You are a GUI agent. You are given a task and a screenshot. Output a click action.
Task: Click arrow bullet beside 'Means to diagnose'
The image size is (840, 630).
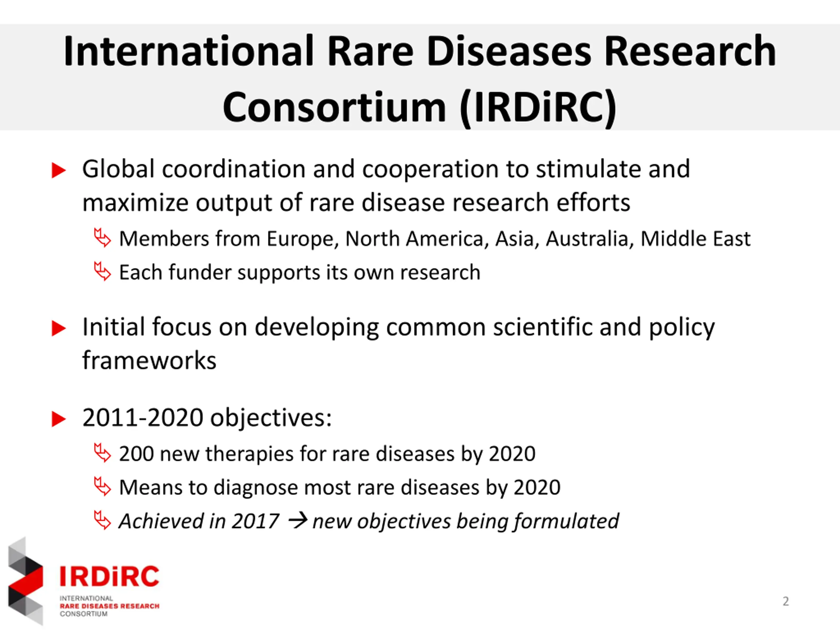tap(102, 486)
